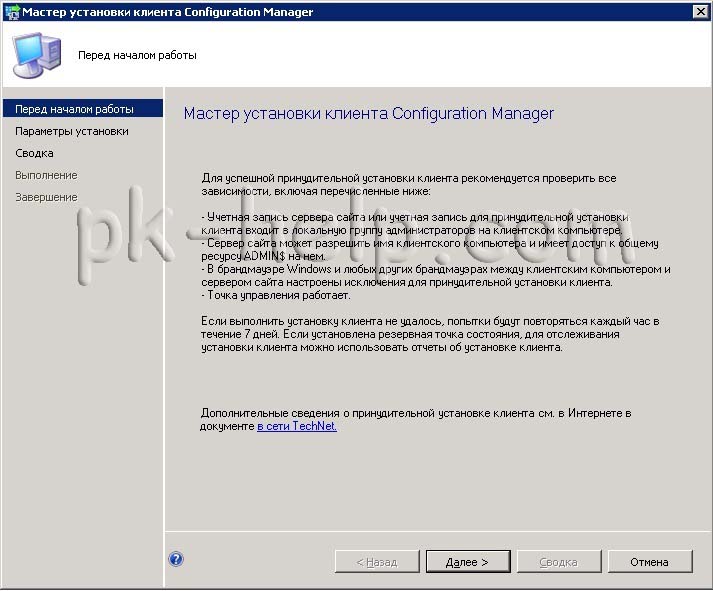Image resolution: width=713 pixels, height=591 pixels.
Task: Click the line starting Учетная запись сервера сайта
Action: tap(415, 223)
